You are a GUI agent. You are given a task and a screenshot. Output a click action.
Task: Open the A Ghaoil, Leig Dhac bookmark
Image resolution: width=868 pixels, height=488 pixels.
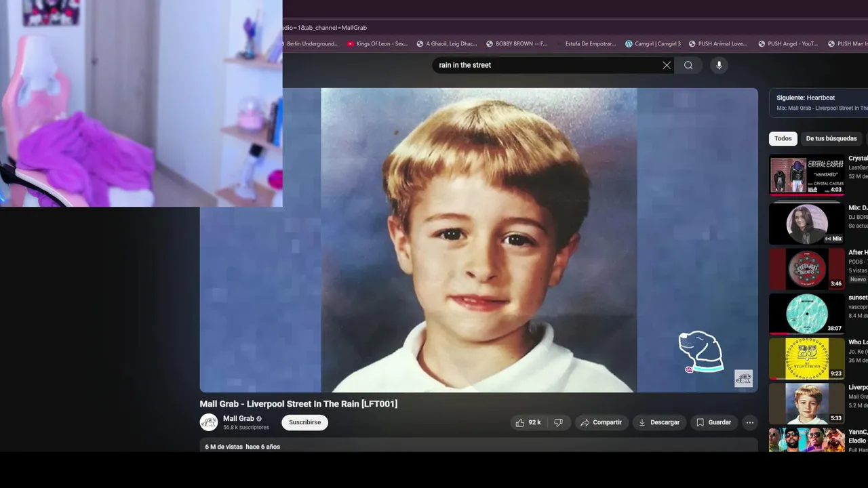446,44
